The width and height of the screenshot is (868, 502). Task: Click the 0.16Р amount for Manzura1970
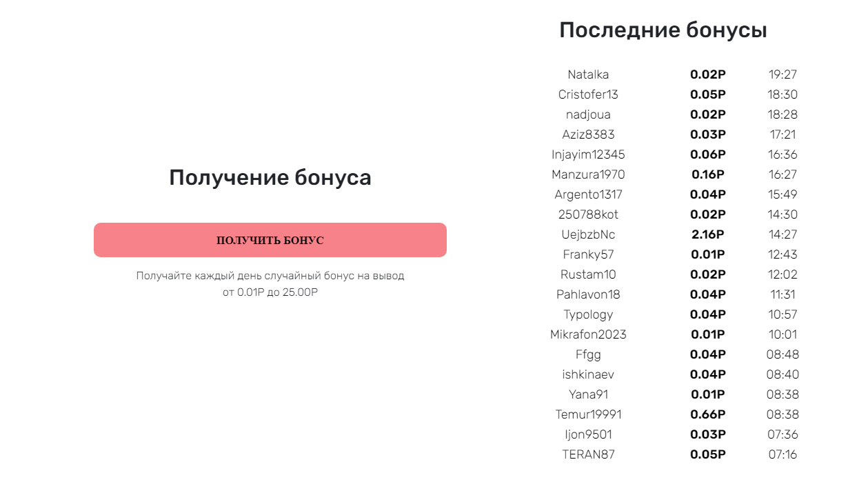pyautogui.click(x=708, y=174)
